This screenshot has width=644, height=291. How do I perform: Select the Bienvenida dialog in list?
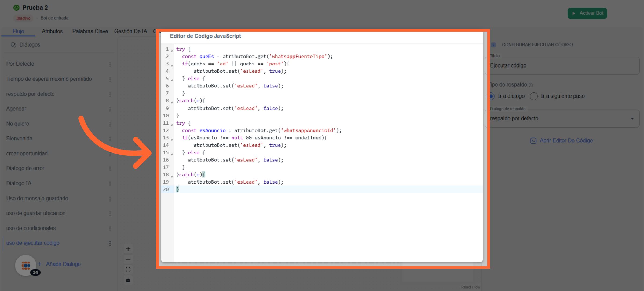19,139
